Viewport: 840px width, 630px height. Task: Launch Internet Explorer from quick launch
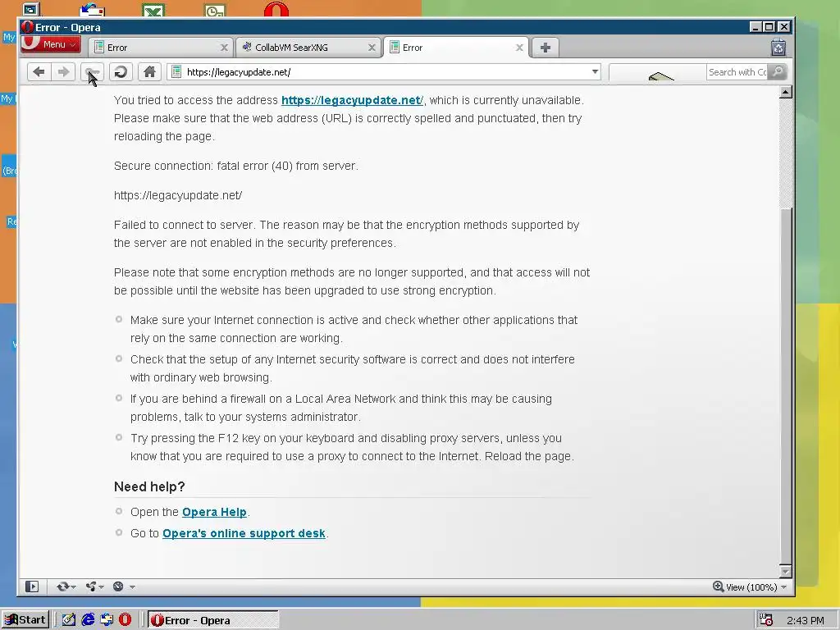point(88,620)
